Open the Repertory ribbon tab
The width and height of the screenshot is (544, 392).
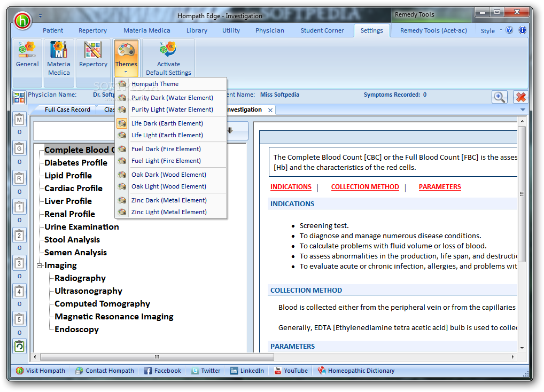pyautogui.click(x=92, y=30)
